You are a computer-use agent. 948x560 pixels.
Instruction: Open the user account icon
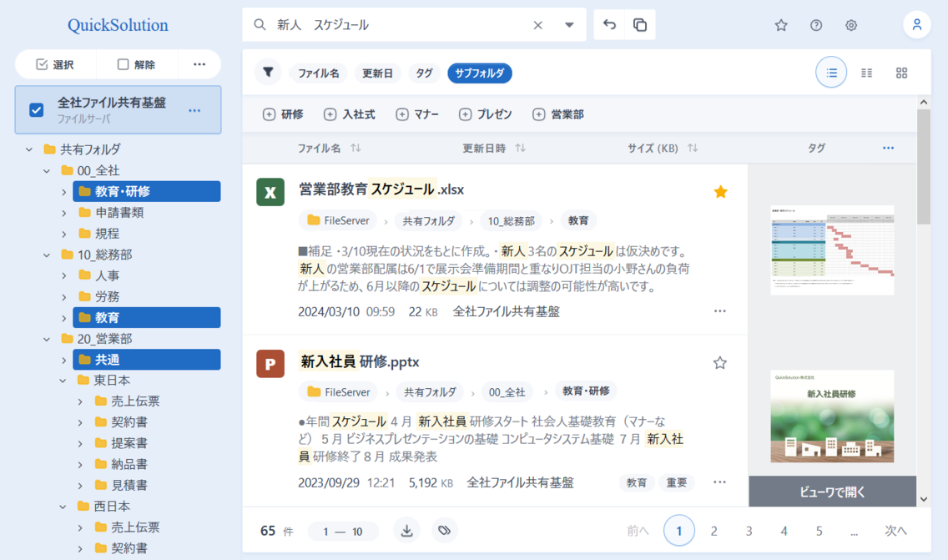(916, 25)
